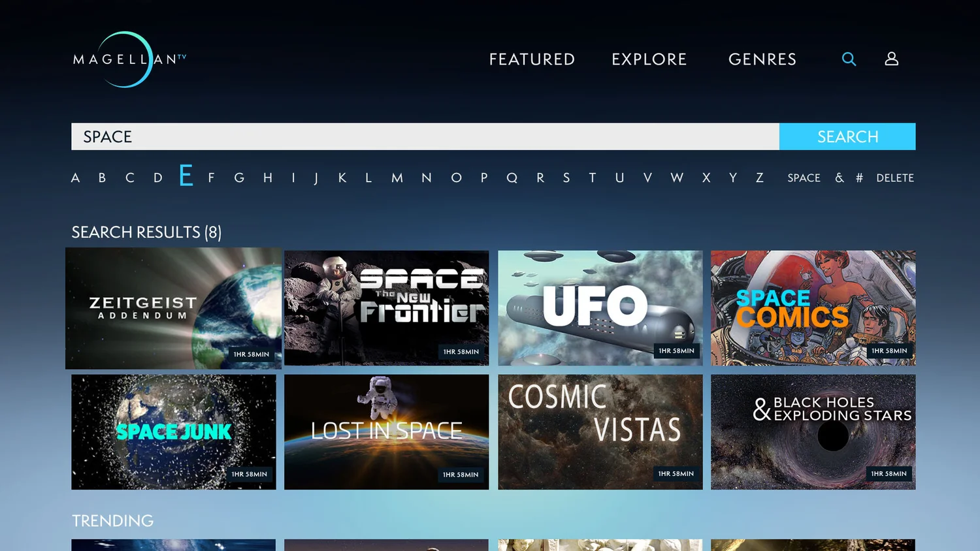Select letter Q on the keyboard row
Screen dimensions: 980x551
(x=512, y=178)
